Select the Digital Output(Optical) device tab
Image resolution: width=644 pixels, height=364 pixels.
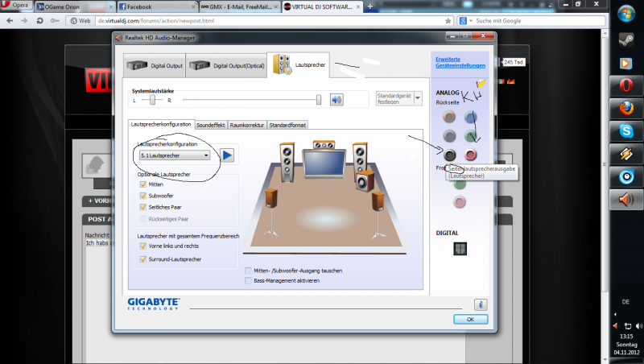[x=226, y=65]
